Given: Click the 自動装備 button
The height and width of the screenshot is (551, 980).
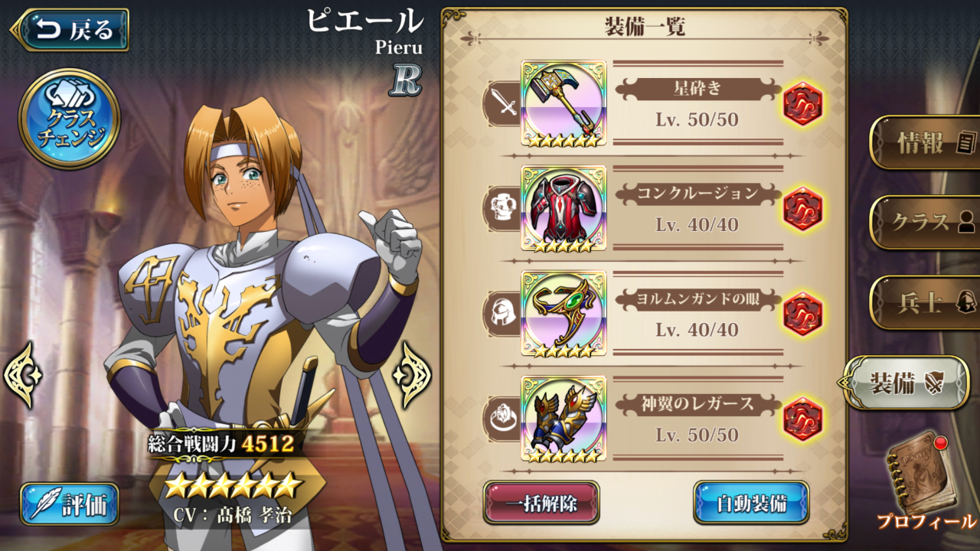Looking at the screenshot, I should (x=751, y=503).
